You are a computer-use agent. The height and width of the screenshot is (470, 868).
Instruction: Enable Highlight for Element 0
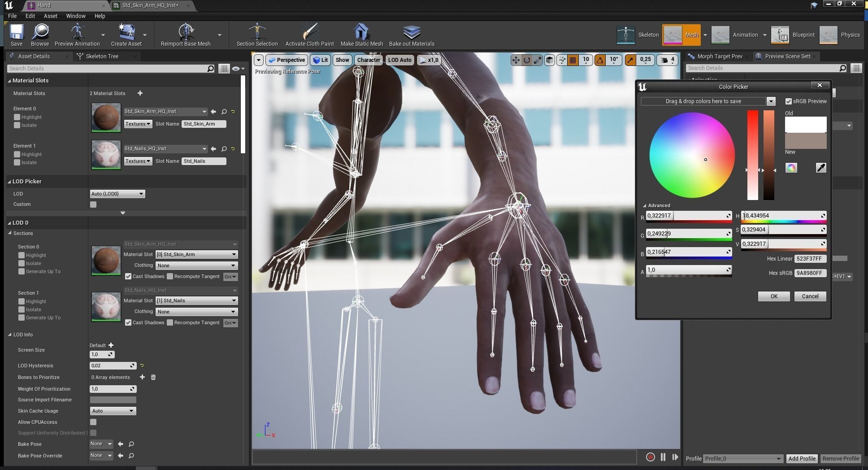[x=17, y=117]
